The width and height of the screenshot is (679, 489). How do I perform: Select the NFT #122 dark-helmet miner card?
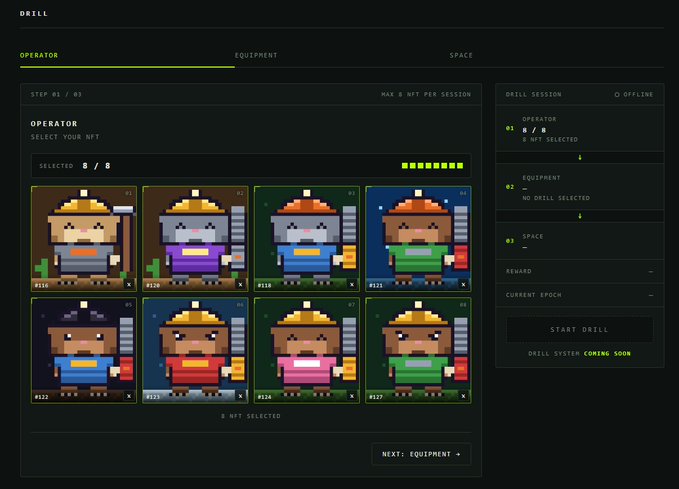click(84, 350)
